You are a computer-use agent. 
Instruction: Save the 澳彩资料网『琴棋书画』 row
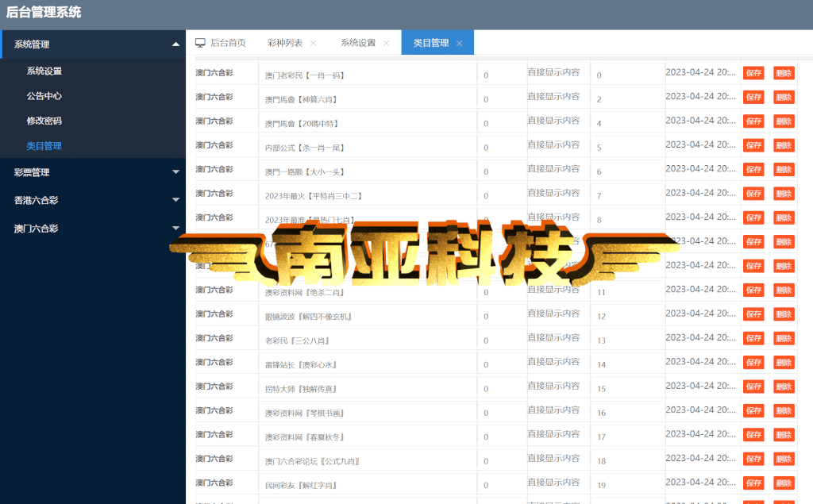753,410
